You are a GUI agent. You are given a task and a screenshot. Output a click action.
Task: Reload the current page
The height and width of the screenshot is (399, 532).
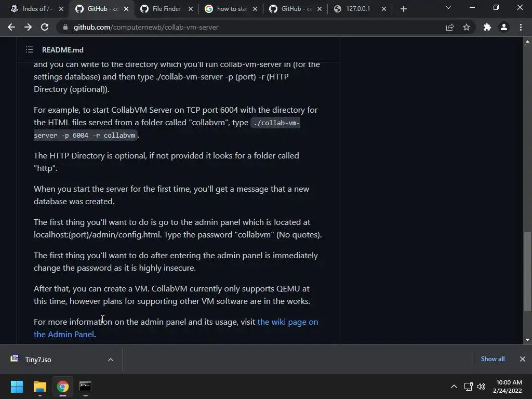click(x=45, y=27)
